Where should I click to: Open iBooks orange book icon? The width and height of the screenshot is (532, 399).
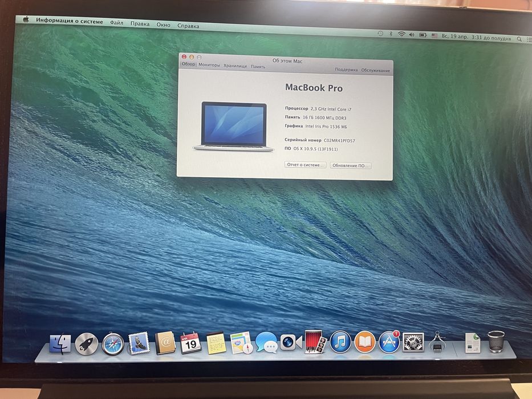coord(365,341)
